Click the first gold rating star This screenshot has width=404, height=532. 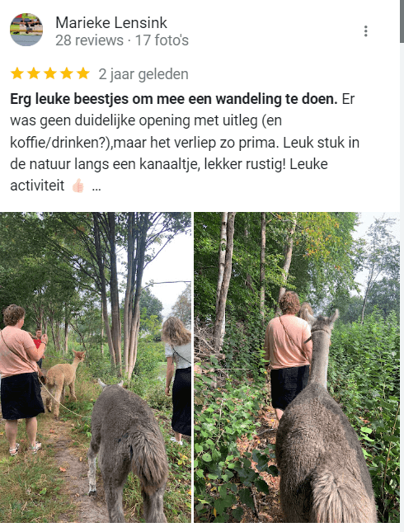[17, 73]
